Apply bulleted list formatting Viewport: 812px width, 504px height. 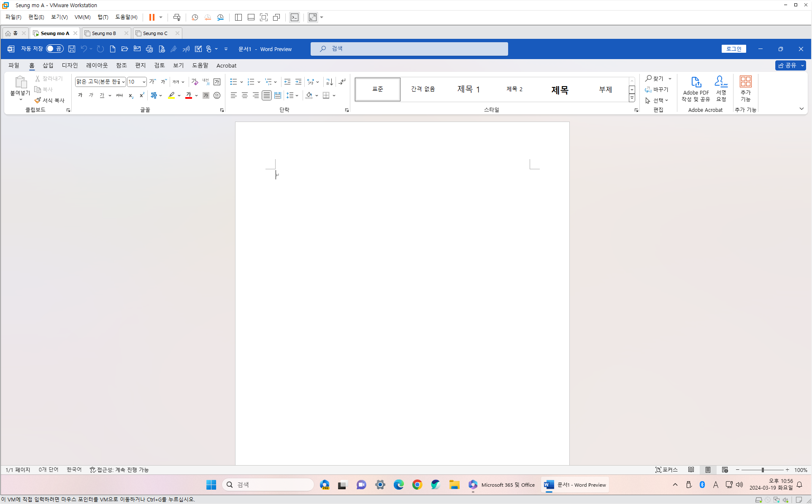coord(233,82)
